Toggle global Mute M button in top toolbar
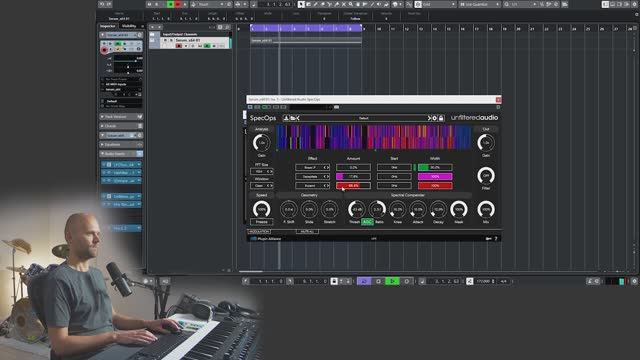Viewport: 640px width, 360px height. click(x=149, y=4)
